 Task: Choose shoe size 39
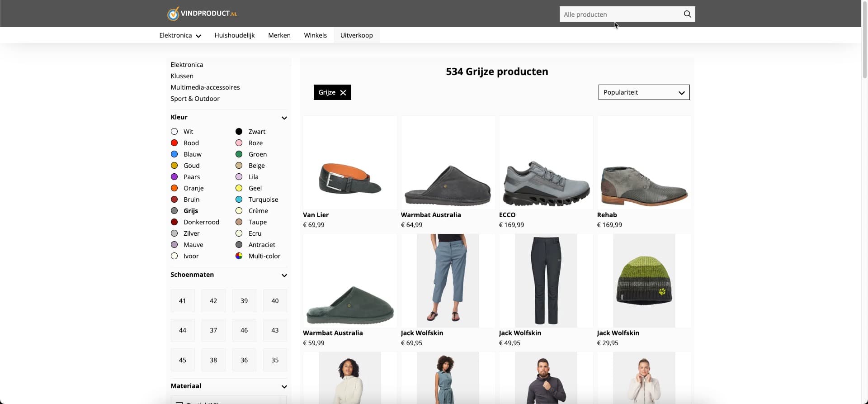244,301
